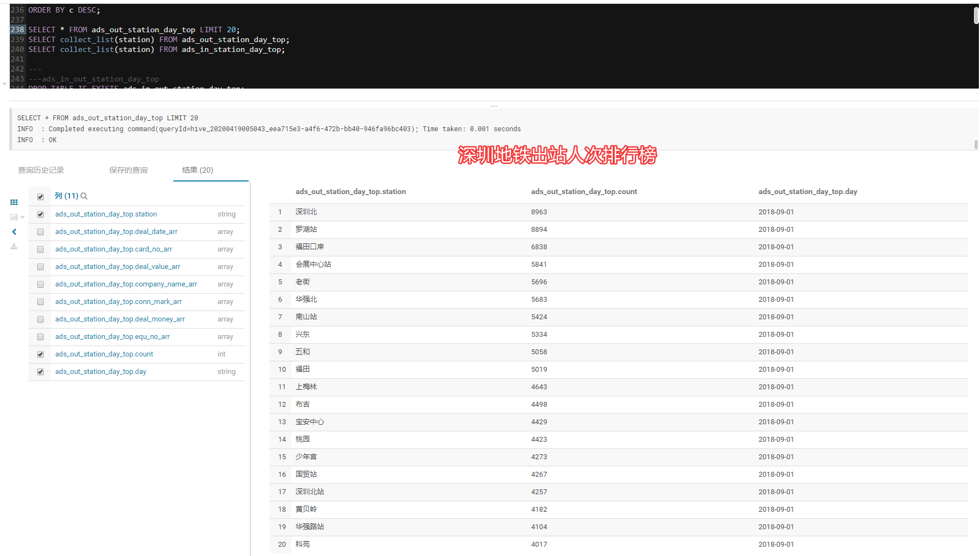Click the download results icon
This screenshot has height=556, width=980.
pyautogui.click(x=14, y=247)
